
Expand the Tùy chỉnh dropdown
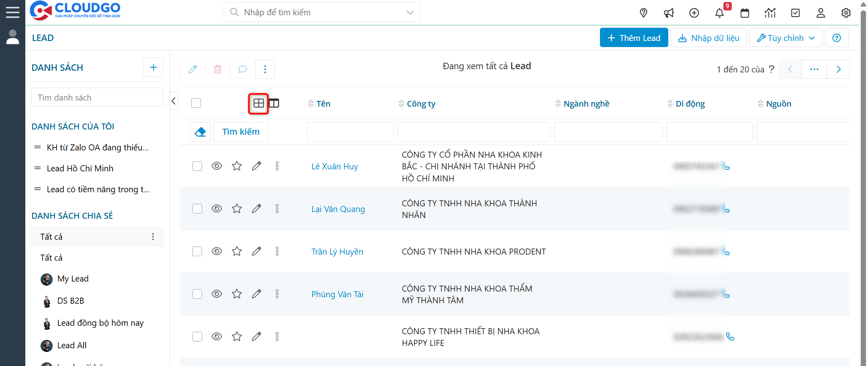tap(786, 38)
